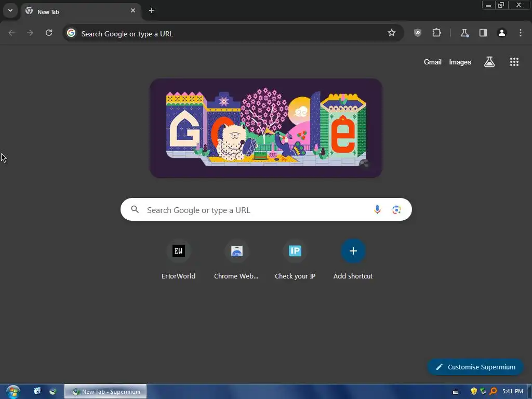Open the Chrome Web Store shortcut
Viewport: 532px width, 399px height.
point(236,260)
